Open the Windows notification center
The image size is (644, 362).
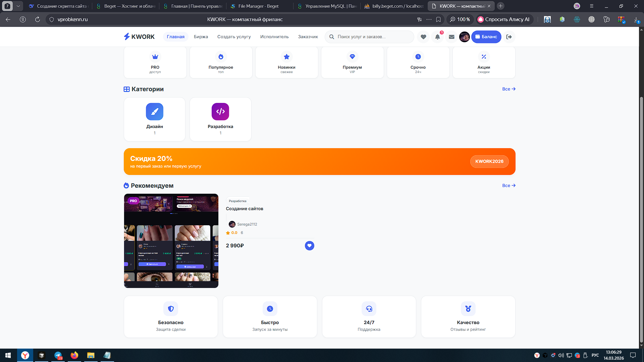pyautogui.click(x=633, y=355)
